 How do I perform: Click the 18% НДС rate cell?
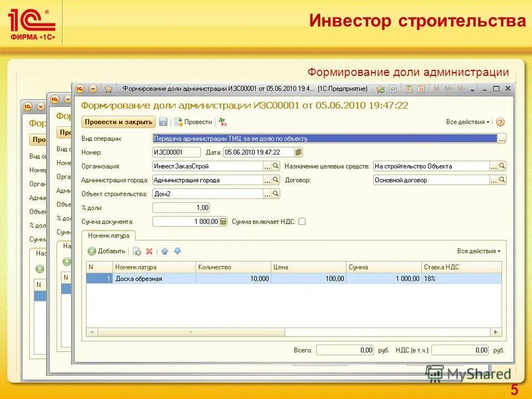point(462,279)
